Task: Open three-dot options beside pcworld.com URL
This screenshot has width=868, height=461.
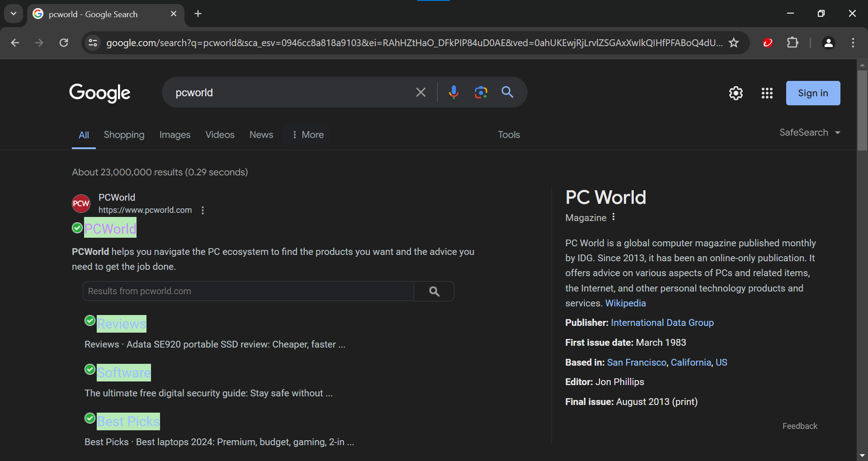Action: (x=203, y=210)
